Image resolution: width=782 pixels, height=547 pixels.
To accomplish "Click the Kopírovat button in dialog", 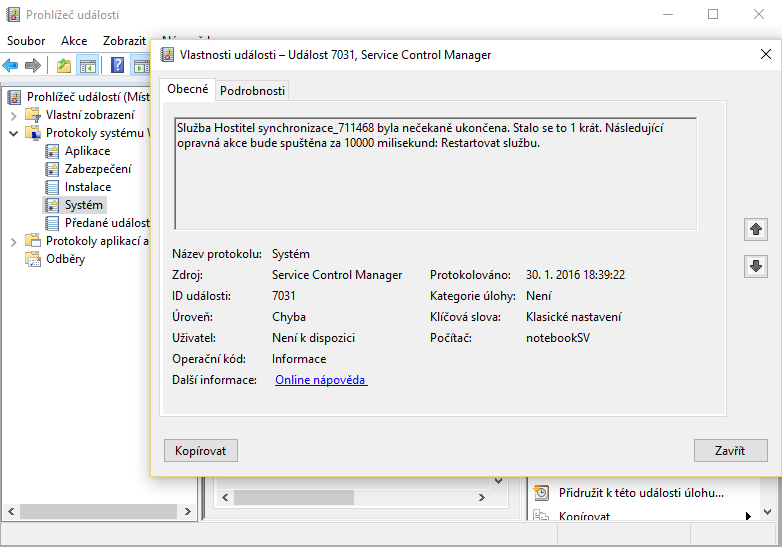I will tap(200, 451).
